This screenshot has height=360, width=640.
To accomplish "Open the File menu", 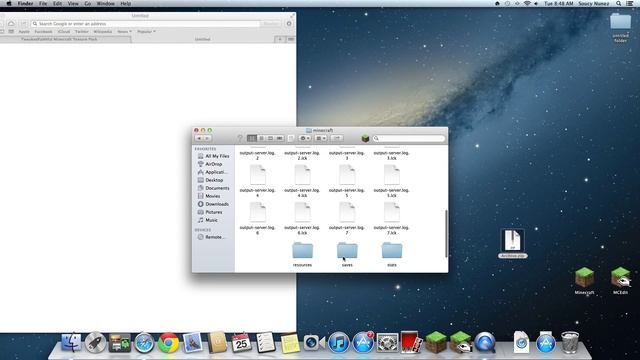I will (43, 3).
